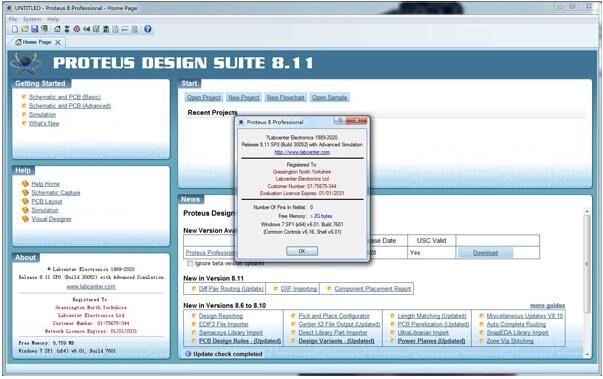The height and width of the screenshot is (379, 603).
Task: Open the Project Notes toolbar icon
Action: (x=135, y=29)
